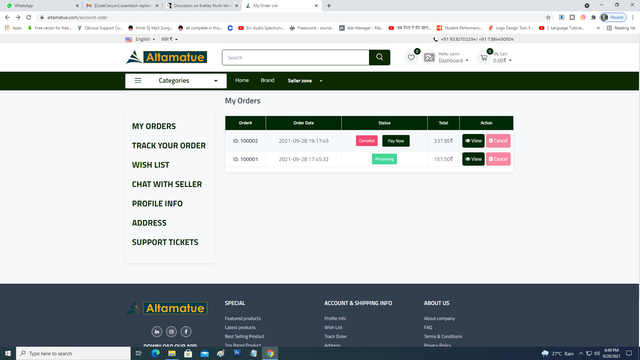Viewport: 640px width, 360px height.
Task: Click the browser forward arrow
Action: [18, 18]
